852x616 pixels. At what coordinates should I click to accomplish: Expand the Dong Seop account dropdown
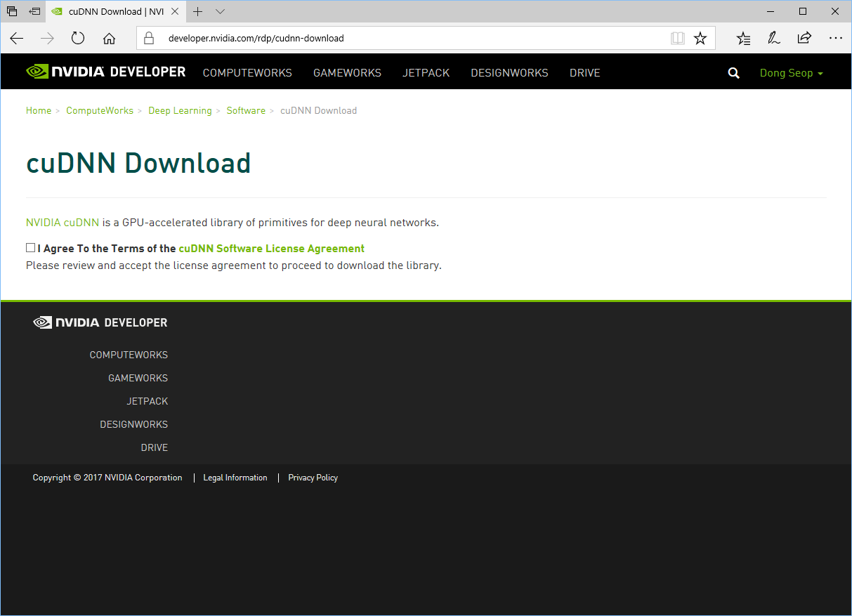click(x=791, y=73)
